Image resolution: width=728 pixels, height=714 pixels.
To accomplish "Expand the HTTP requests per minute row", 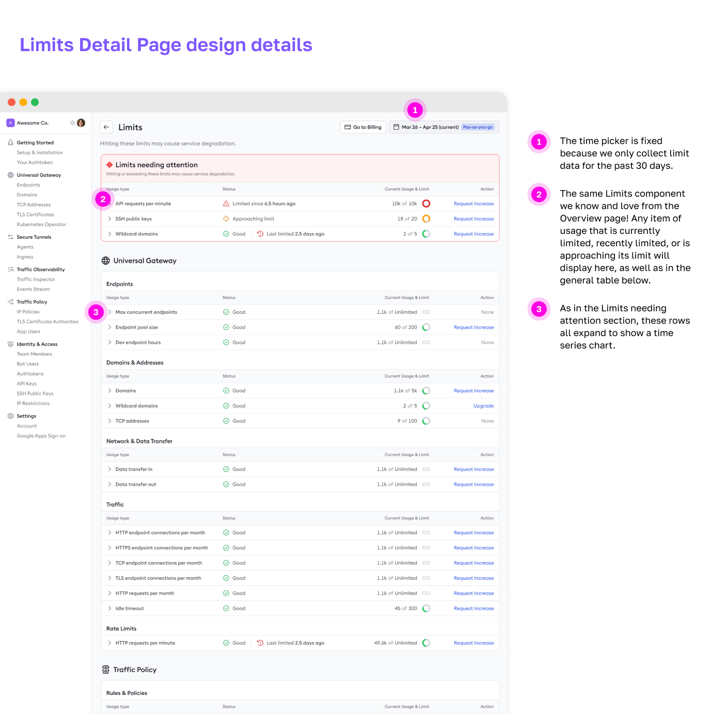I will point(109,643).
